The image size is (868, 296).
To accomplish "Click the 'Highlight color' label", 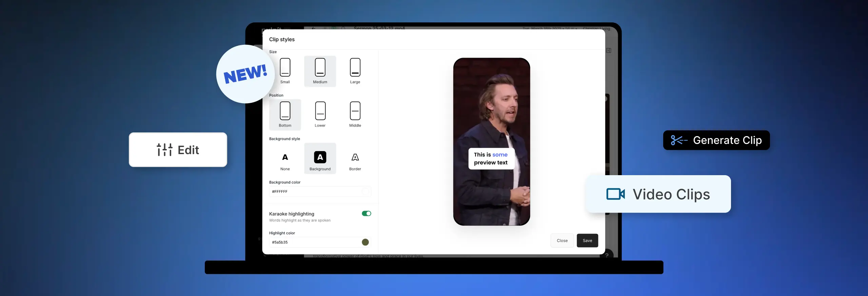I will (282, 233).
